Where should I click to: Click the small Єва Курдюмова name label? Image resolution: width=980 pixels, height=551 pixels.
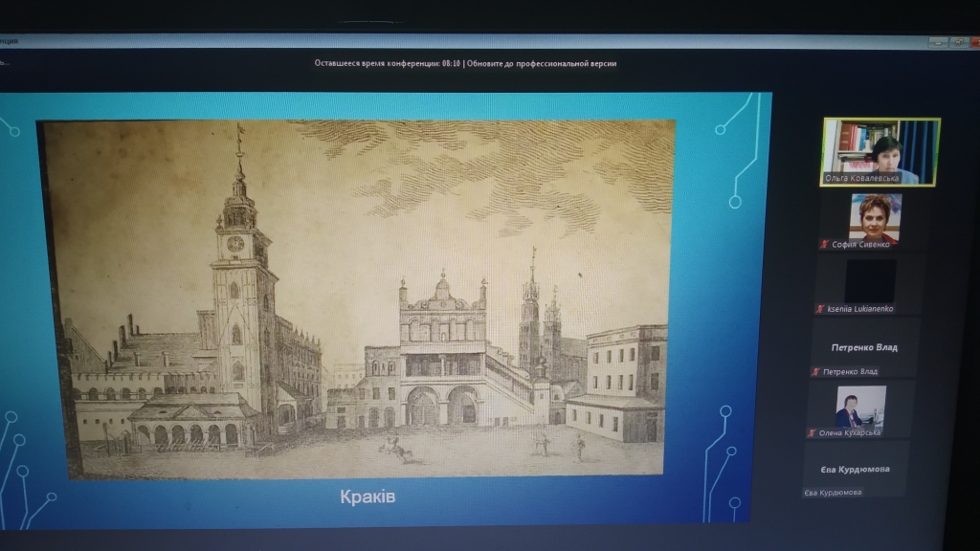(833, 493)
